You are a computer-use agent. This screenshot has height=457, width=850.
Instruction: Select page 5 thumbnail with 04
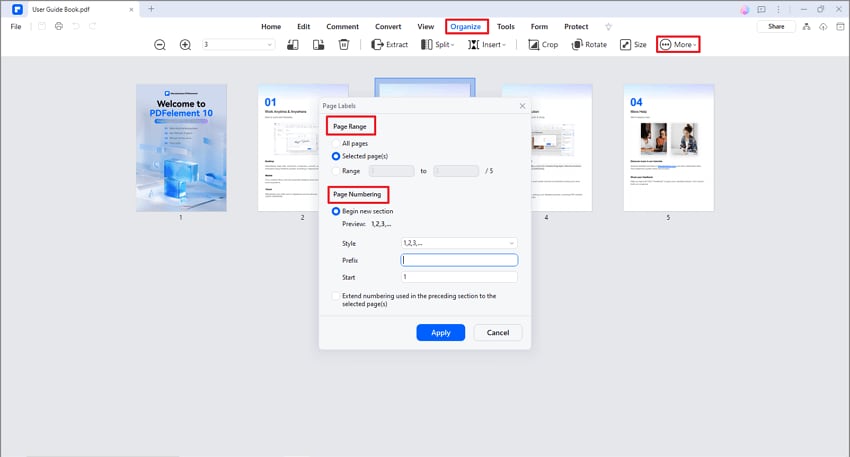coord(668,147)
